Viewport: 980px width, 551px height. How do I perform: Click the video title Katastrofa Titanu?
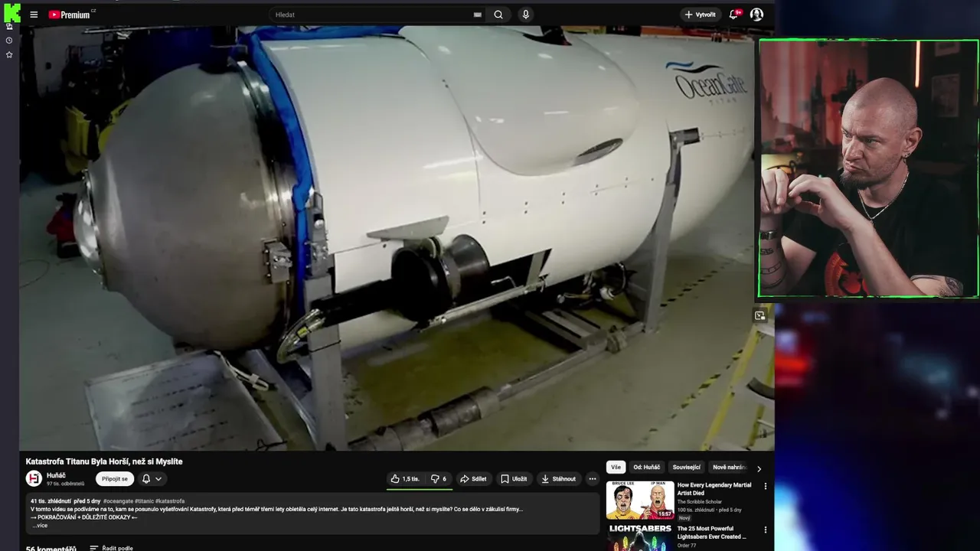[x=104, y=461]
